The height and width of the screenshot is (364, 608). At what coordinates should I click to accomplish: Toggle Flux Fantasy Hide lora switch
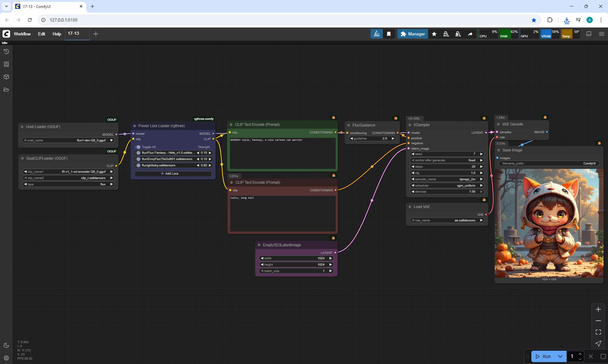click(x=138, y=153)
